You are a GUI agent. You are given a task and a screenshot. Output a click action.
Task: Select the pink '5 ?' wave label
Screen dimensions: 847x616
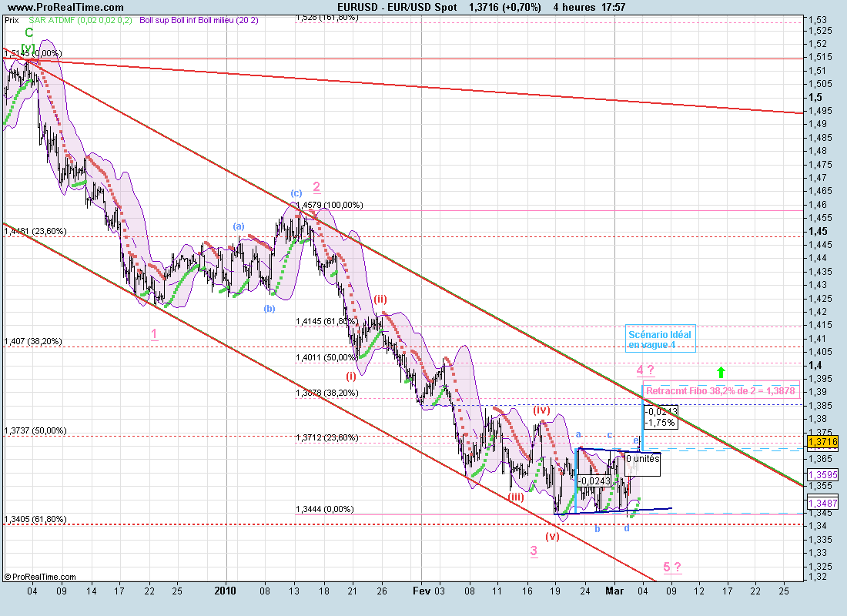(x=672, y=567)
